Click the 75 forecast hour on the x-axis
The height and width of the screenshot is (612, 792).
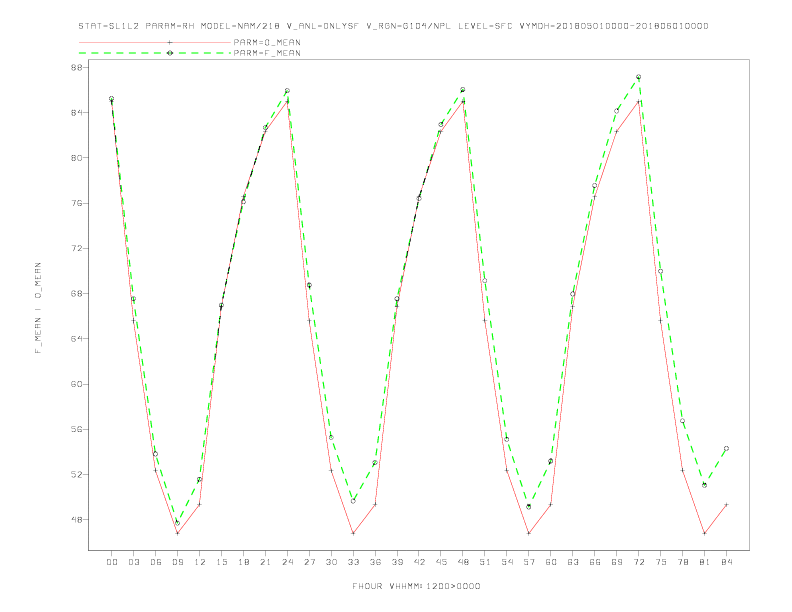point(661,562)
